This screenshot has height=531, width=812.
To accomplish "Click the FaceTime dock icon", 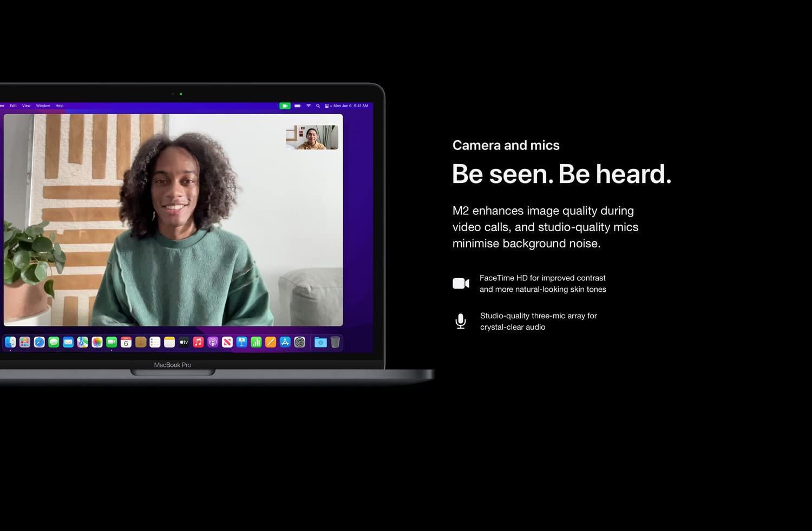I will [x=112, y=342].
